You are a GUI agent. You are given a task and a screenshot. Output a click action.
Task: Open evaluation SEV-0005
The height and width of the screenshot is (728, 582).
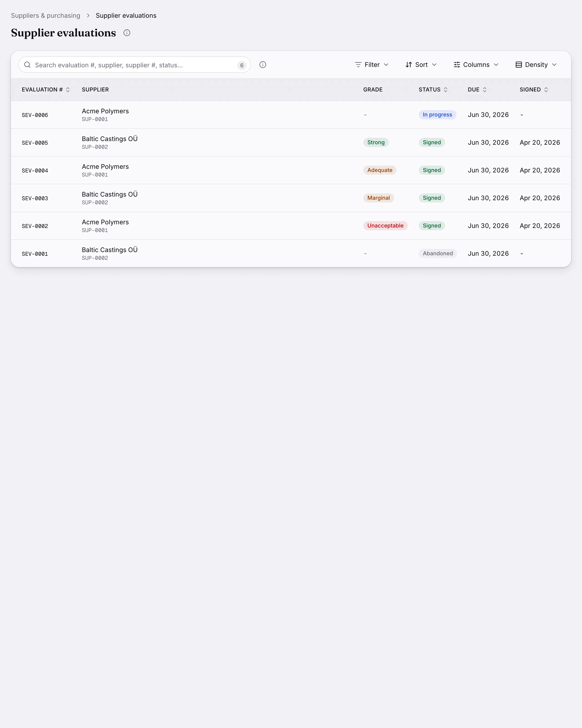tap(35, 143)
